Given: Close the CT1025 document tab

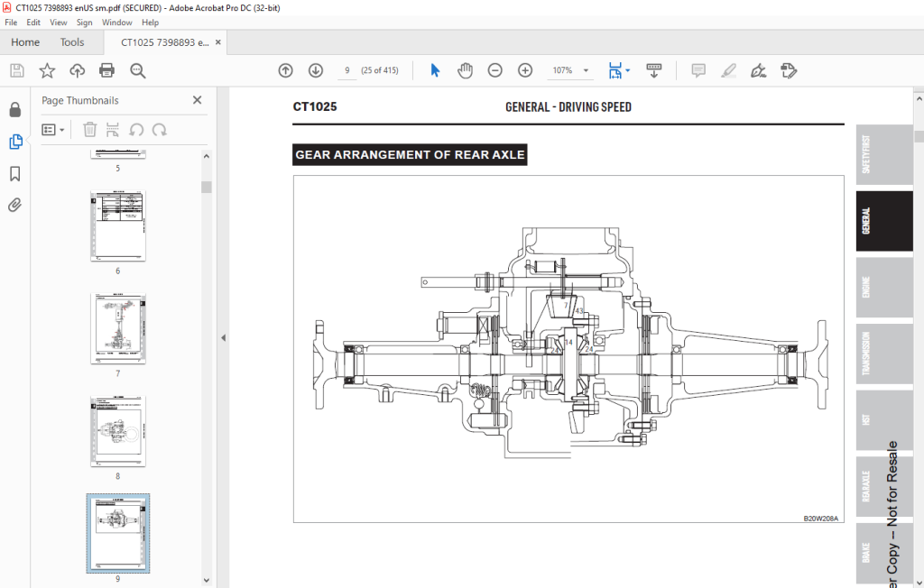Looking at the screenshot, I should pyautogui.click(x=218, y=42).
